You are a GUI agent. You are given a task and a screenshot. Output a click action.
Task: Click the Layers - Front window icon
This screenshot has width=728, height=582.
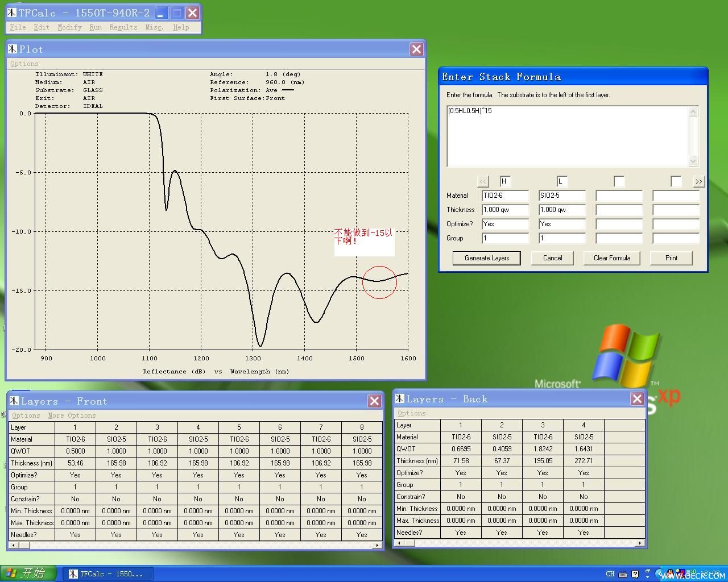[14, 401]
